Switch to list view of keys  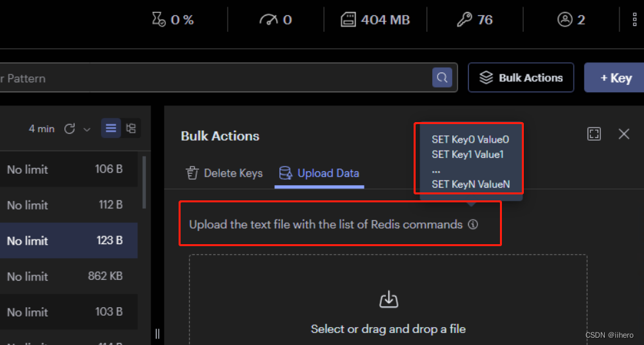(x=111, y=129)
